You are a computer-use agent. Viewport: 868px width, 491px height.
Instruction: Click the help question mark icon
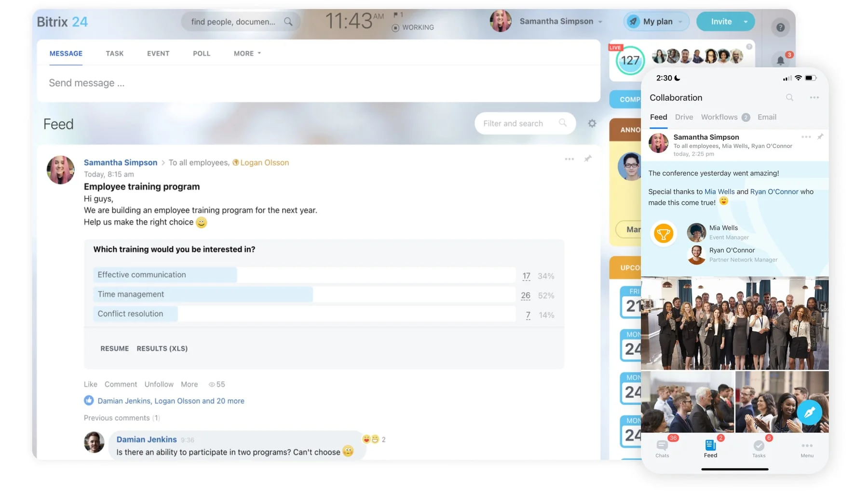click(x=780, y=27)
